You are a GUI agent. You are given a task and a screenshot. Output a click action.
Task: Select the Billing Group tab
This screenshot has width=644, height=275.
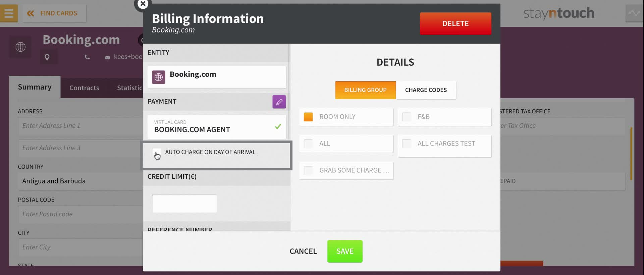pyautogui.click(x=365, y=90)
